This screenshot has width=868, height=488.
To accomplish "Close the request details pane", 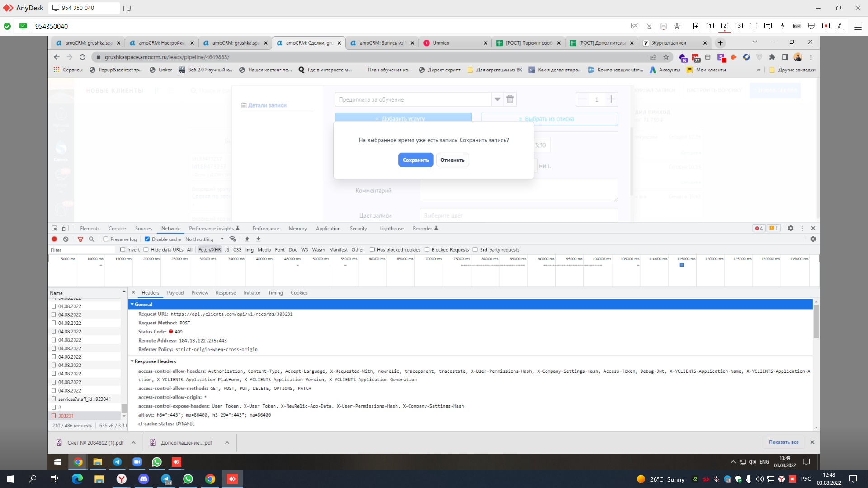I will click(134, 293).
